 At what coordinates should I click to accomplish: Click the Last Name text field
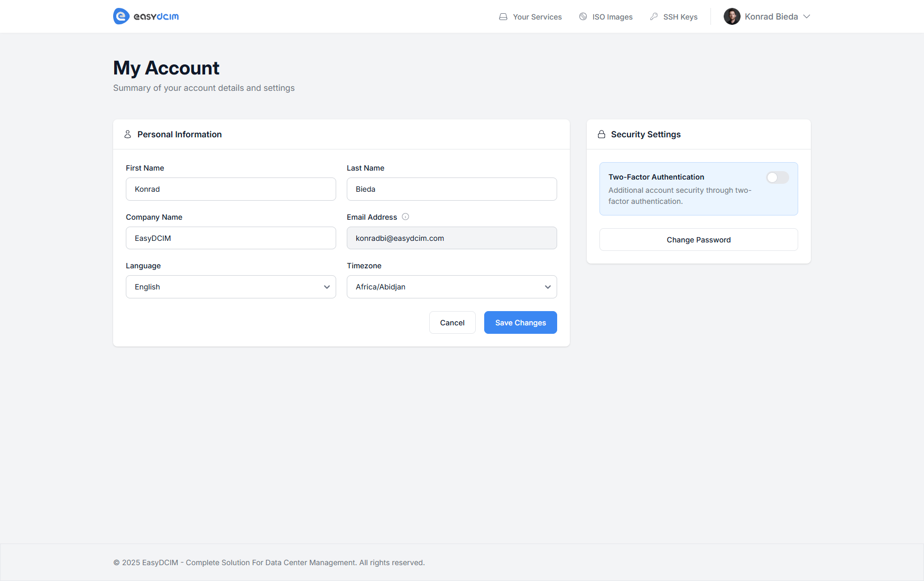point(451,189)
